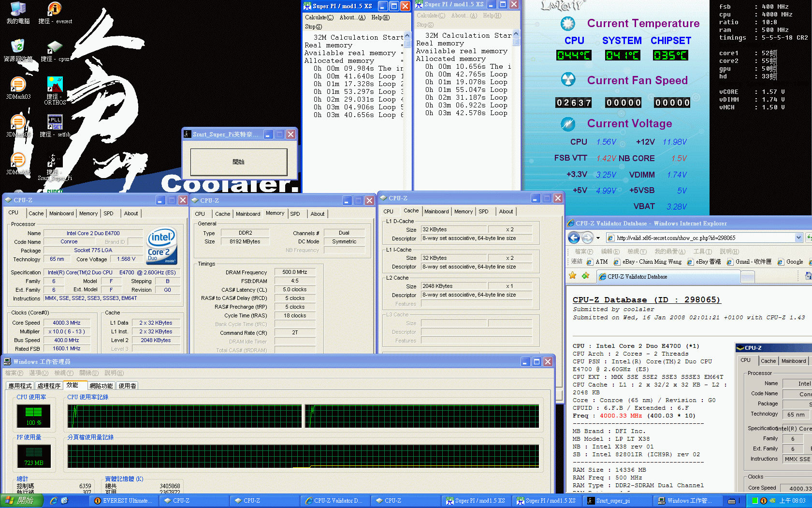Open the 我的最愛 menu in Internet Explorer

pyautogui.click(x=670, y=251)
